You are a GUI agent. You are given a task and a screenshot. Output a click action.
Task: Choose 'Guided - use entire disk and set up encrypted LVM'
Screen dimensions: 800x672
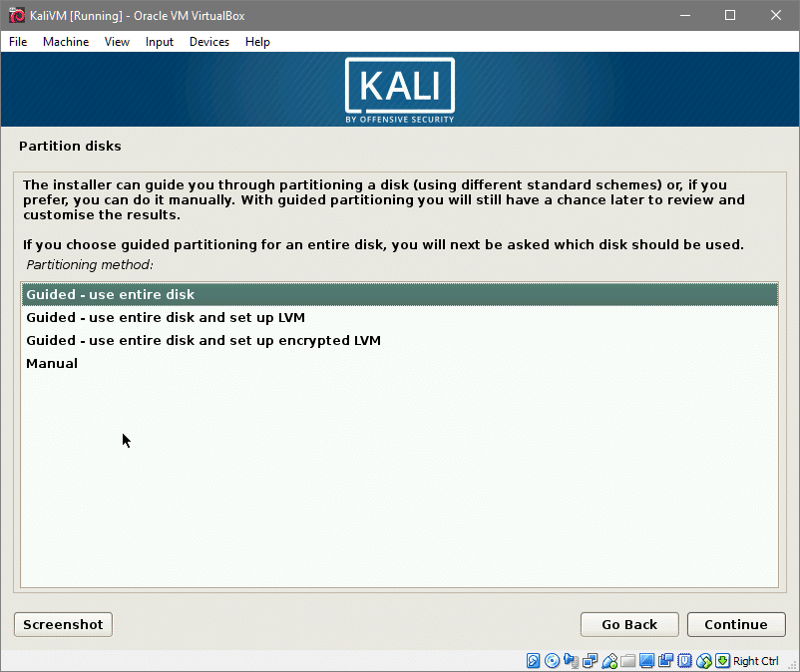click(400, 341)
